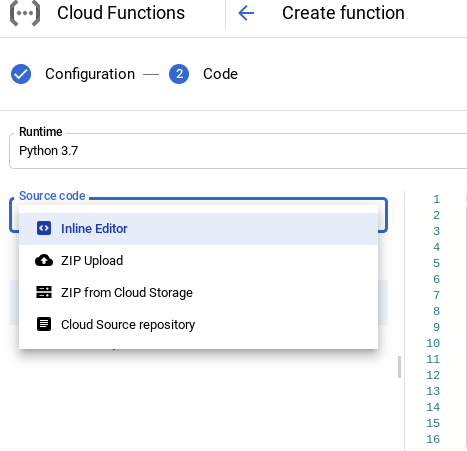
Task: Click the Cloud Functions logo icon
Action: 25,13
